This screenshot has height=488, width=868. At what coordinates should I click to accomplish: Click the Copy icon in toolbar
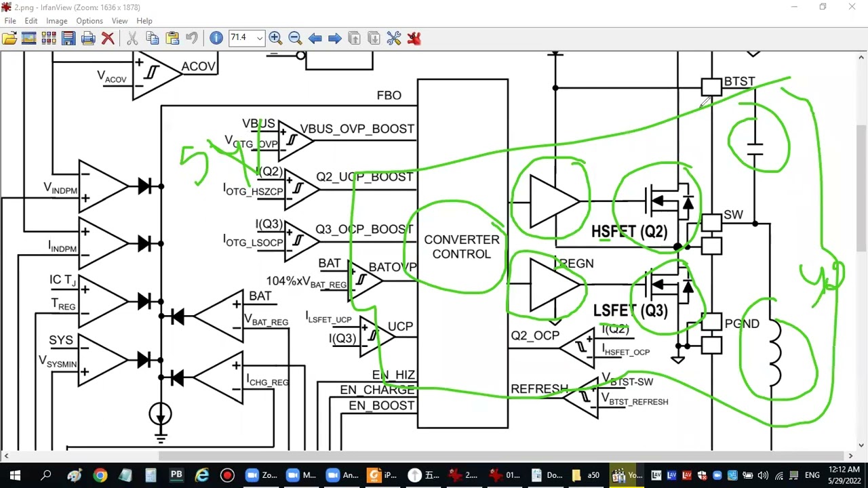tap(153, 39)
